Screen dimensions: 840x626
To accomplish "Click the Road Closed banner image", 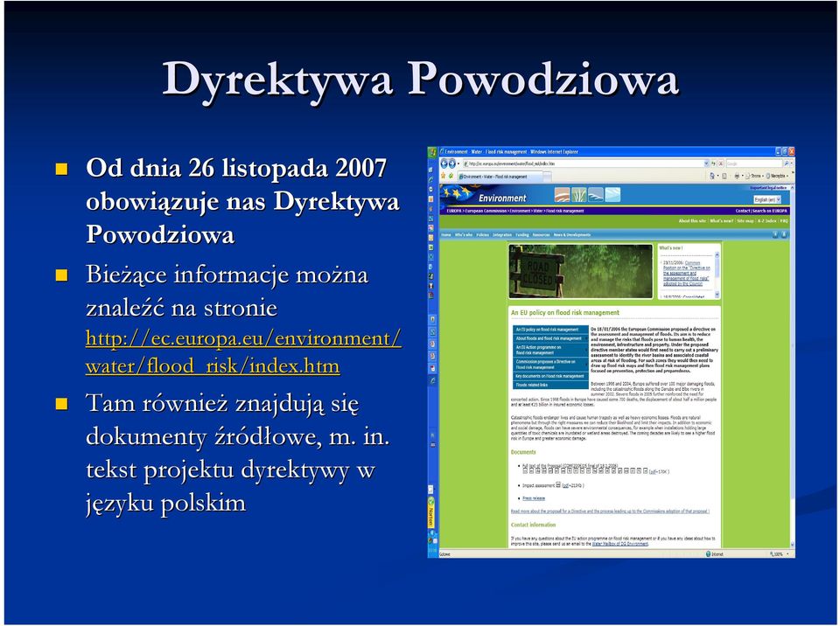I will [x=581, y=271].
